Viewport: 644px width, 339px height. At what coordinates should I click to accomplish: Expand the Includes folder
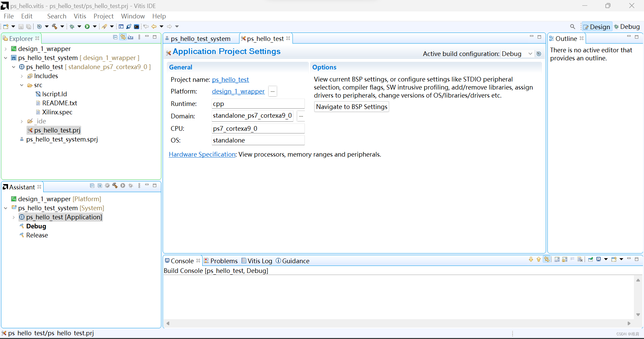point(22,76)
